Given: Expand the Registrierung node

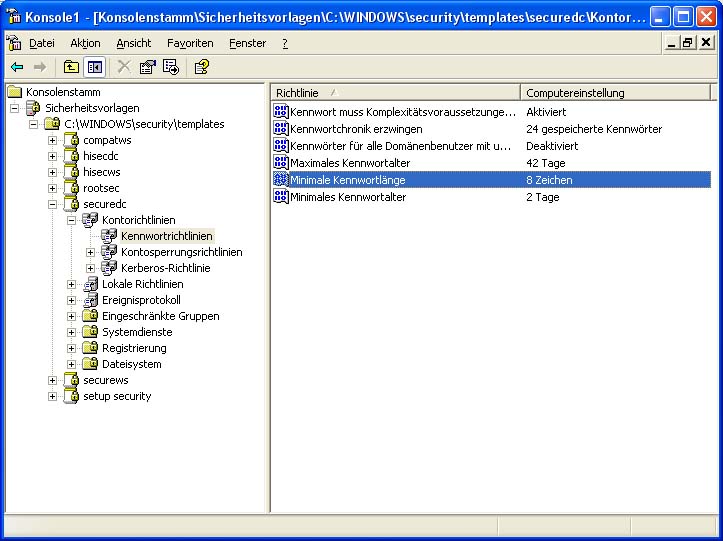Looking at the screenshot, I should (x=71, y=348).
